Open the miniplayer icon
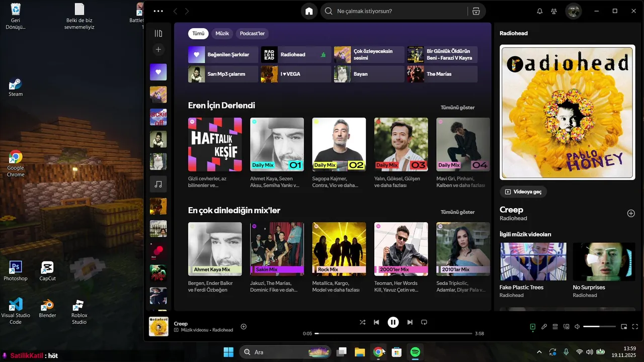 click(x=624, y=327)
